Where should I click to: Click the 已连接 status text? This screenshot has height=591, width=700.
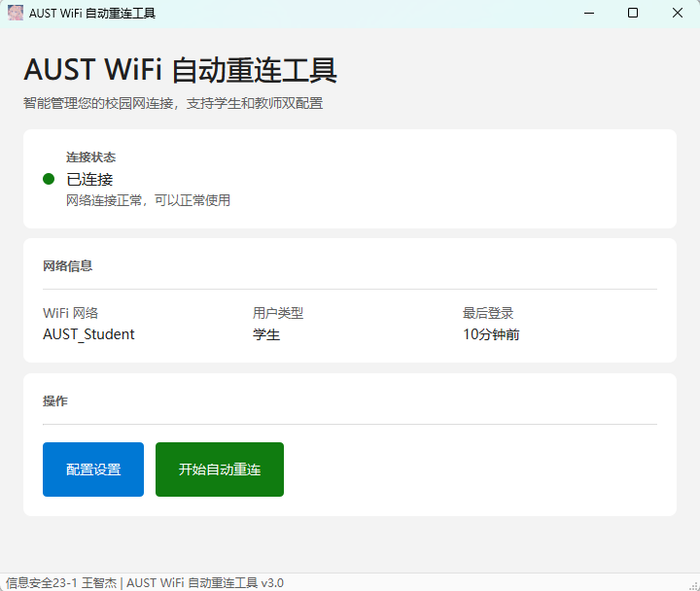point(89,179)
